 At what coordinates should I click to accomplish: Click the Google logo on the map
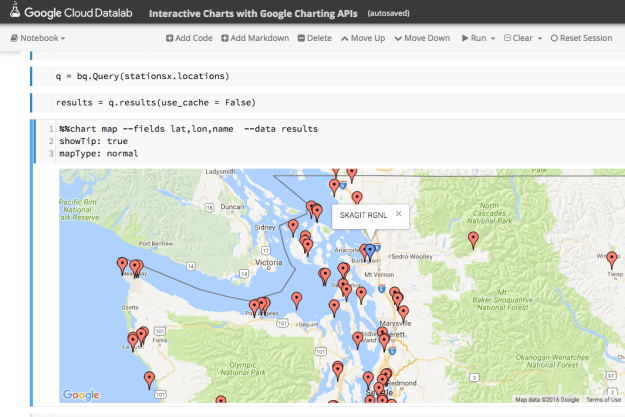[81, 395]
